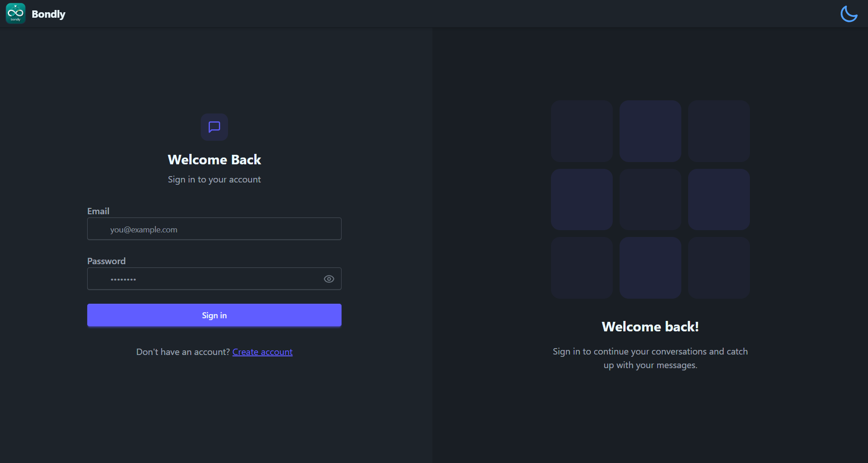Click the 'Sign in to continue your conversations' text

click(x=650, y=358)
